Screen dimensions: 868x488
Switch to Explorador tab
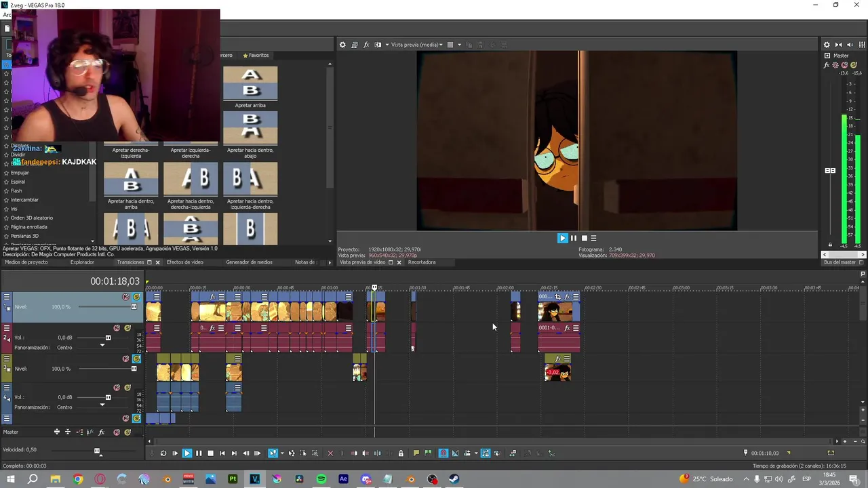coord(82,262)
